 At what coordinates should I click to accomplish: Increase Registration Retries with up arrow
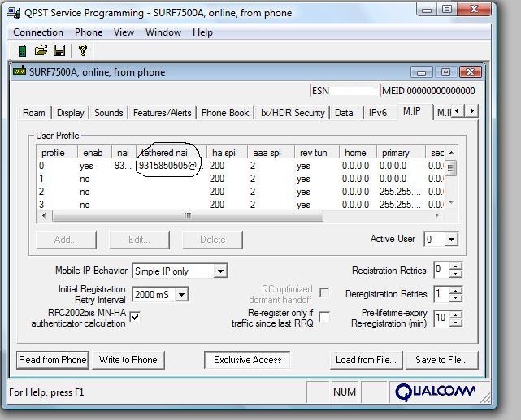tap(456, 266)
